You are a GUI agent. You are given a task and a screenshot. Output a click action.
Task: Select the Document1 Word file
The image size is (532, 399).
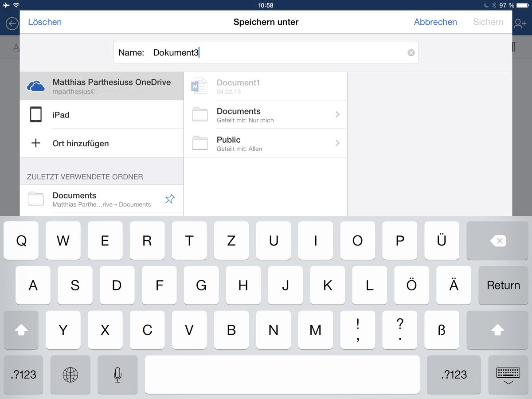tap(265, 86)
